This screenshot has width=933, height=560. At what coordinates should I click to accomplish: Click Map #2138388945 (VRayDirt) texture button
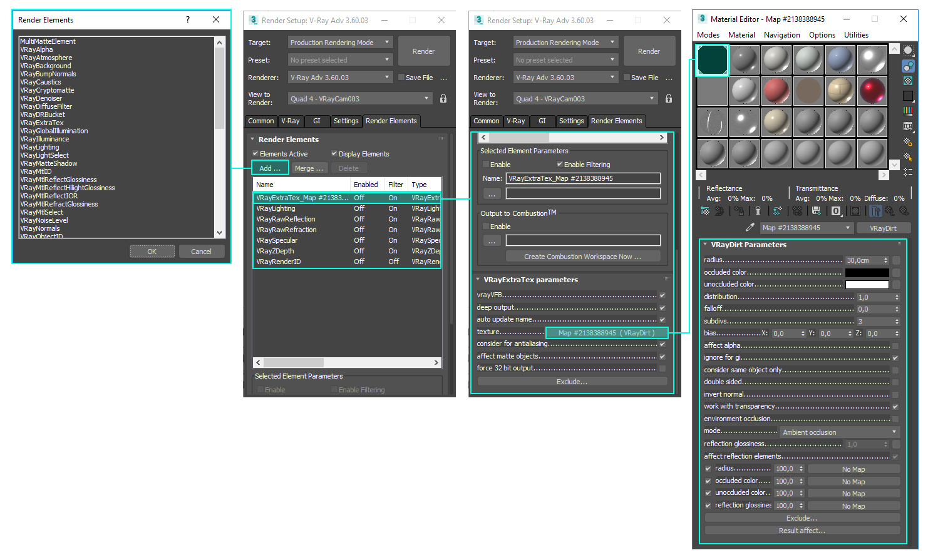(607, 333)
